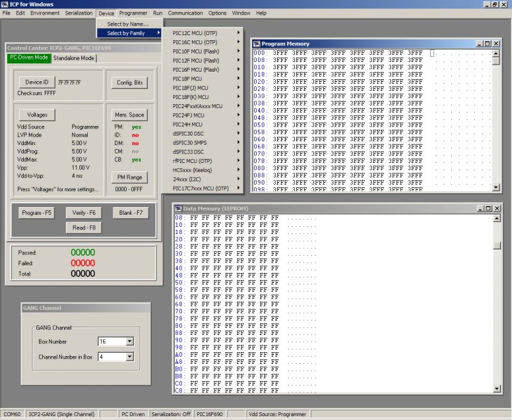Open the Environment menu
The height and width of the screenshot is (420, 512).
click(x=45, y=13)
